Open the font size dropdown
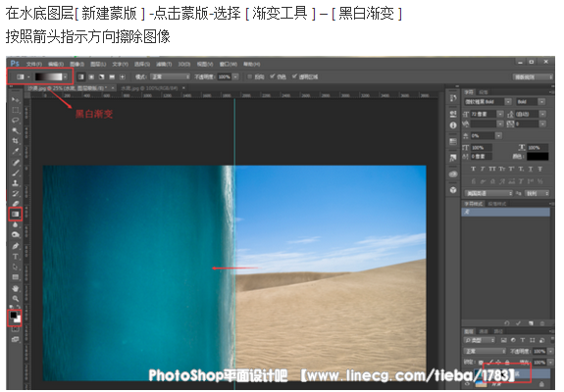This screenshot has width=564, height=392. pyautogui.click(x=500, y=114)
